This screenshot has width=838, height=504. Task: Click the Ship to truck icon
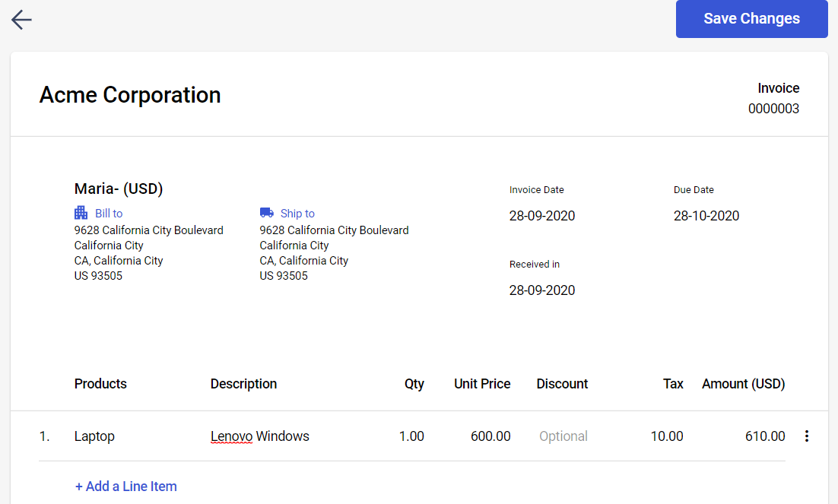point(267,213)
